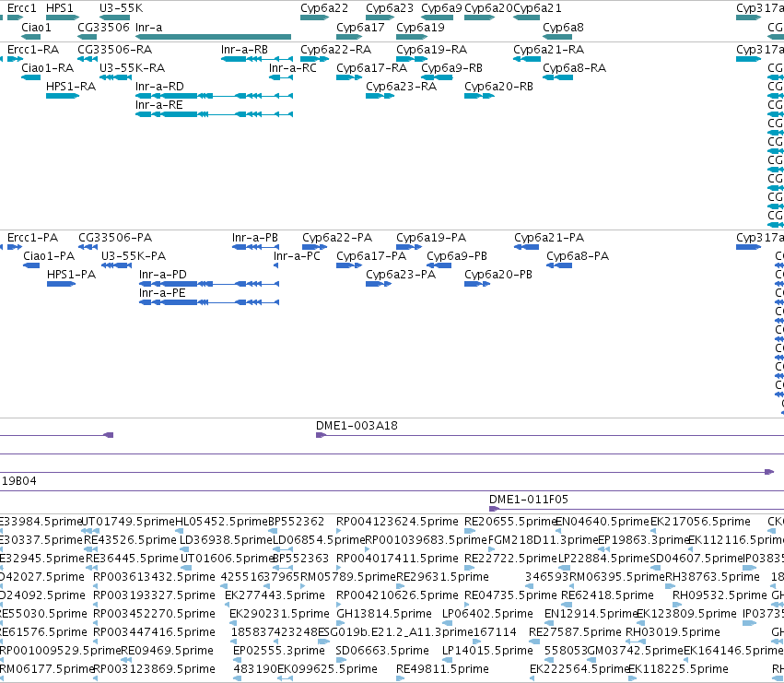The height and width of the screenshot is (683, 784).
Task: Click the DME1-003A18 clone label
Action: click(x=357, y=425)
